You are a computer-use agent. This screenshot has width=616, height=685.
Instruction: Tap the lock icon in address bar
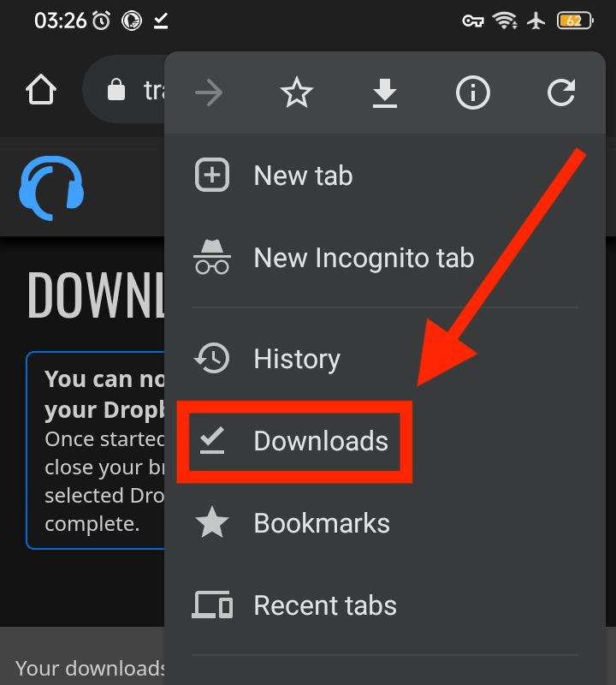click(115, 90)
